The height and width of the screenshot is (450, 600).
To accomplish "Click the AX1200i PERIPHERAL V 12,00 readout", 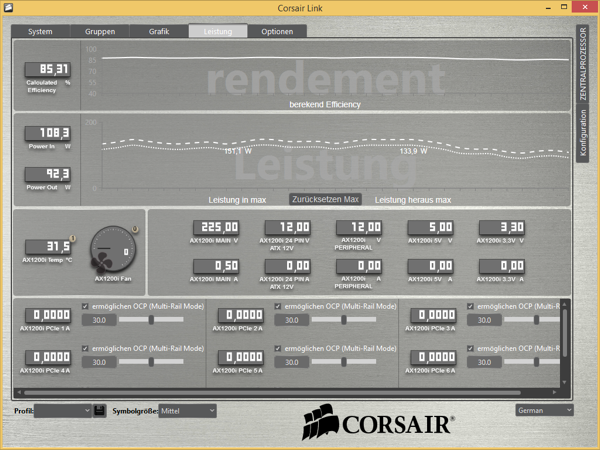I will click(x=359, y=227).
